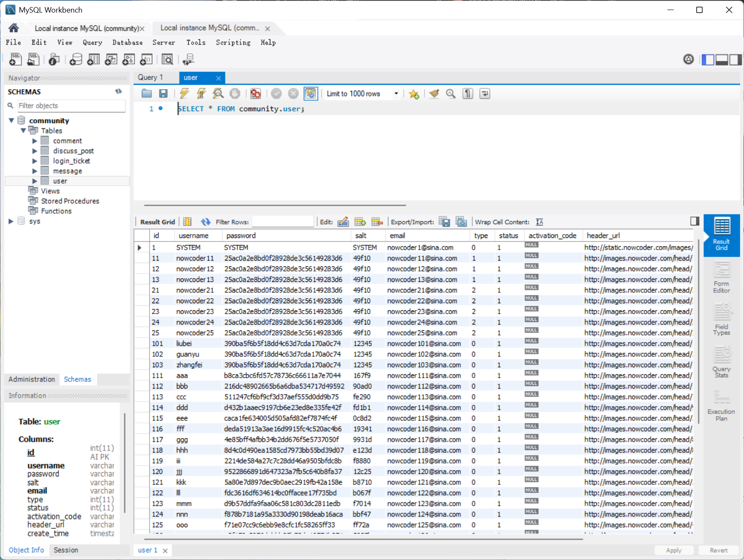Image resolution: width=744 pixels, height=560 pixels.
Task: Create a new schema in the server
Action: point(76,59)
